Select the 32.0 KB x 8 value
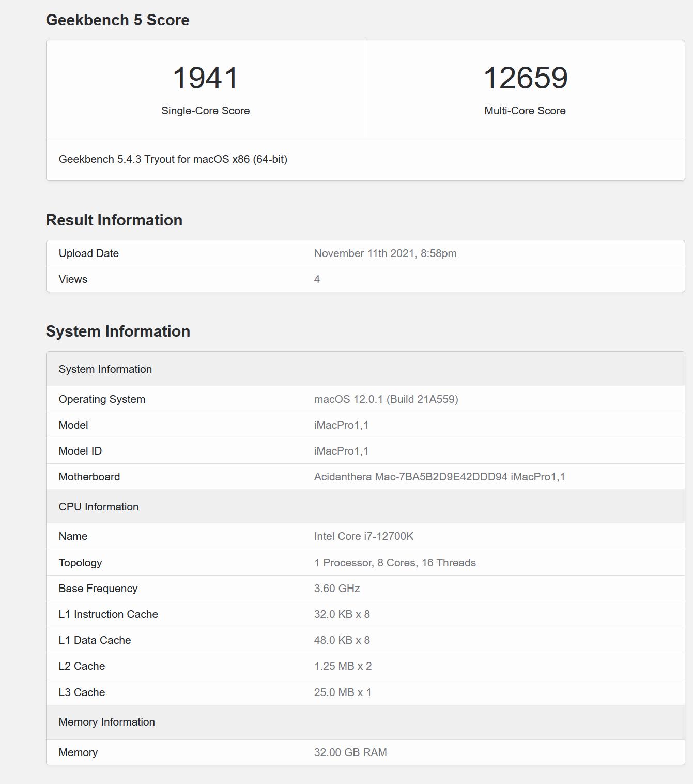 (342, 614)
